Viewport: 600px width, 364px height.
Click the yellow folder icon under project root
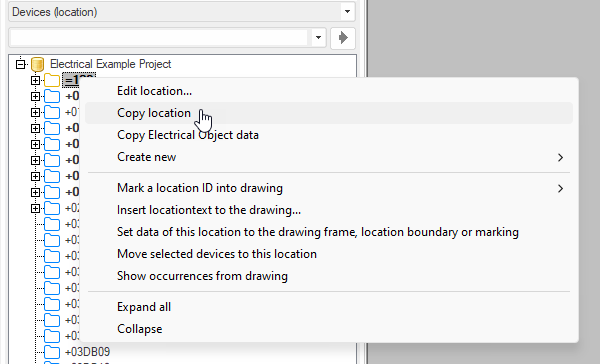coord(52,80)
